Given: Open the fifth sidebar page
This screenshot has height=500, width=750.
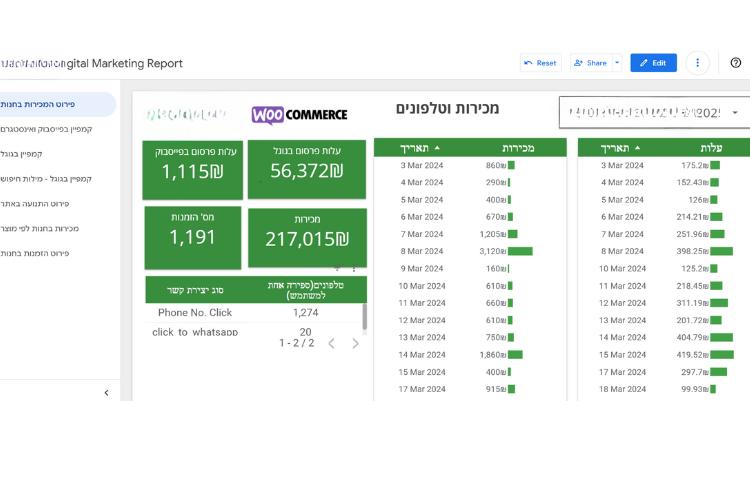Looking at the screenshot, I should (x=34, y=204).
